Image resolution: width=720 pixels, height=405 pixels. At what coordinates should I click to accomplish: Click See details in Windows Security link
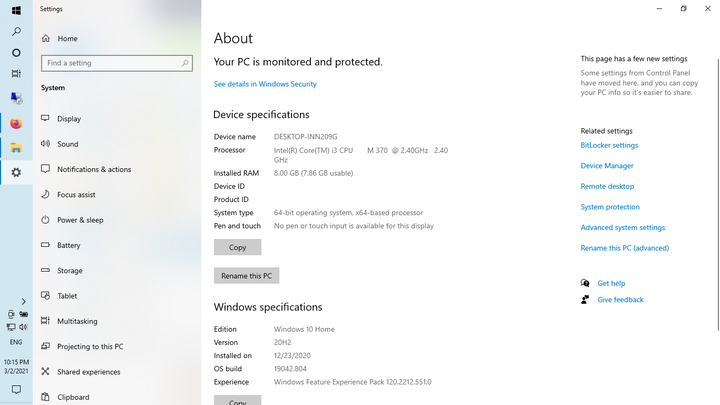click(265, 84)
